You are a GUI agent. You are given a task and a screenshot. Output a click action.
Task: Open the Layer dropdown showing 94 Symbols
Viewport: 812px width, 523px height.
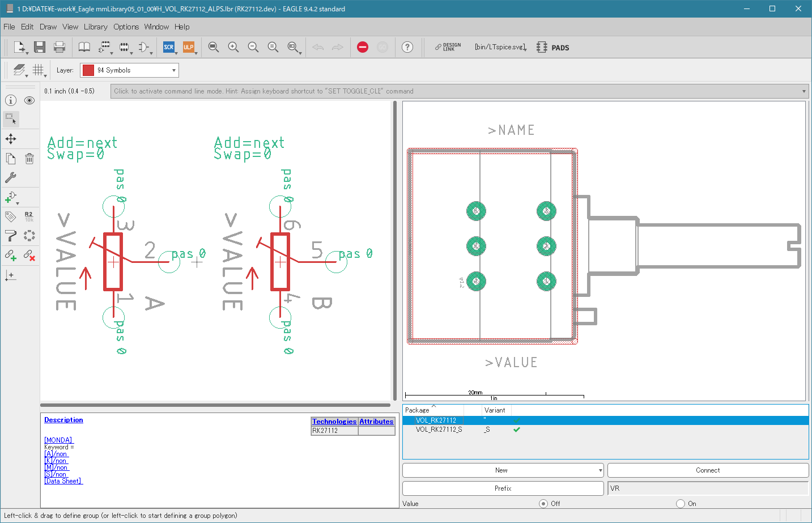click(129, 70)
